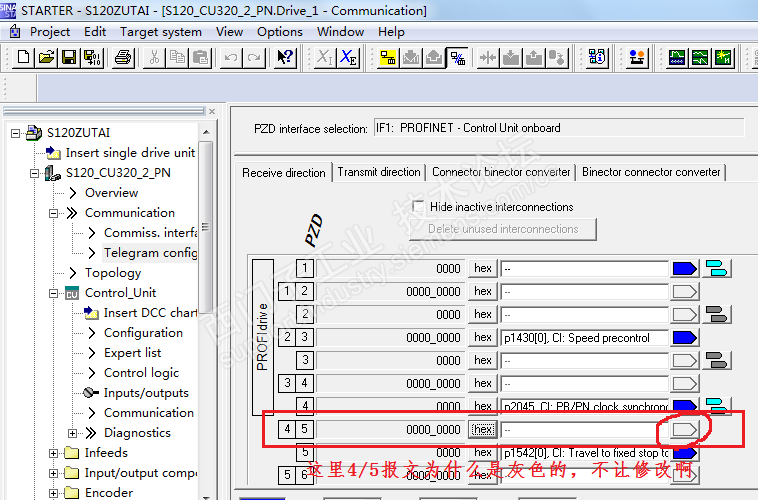758x500 pixels.
Task: Open a project with the folder icon
Action: [x=46, y=58]
